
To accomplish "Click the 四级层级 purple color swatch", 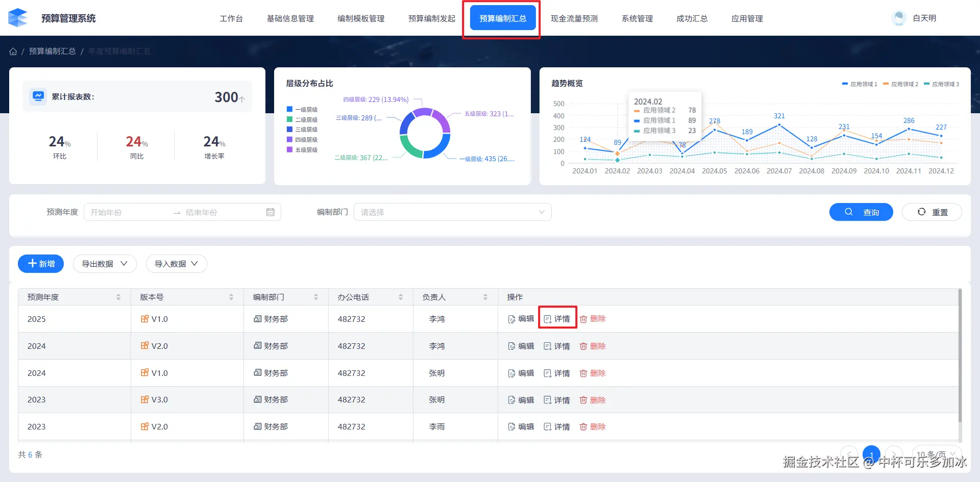I will 289,140.
